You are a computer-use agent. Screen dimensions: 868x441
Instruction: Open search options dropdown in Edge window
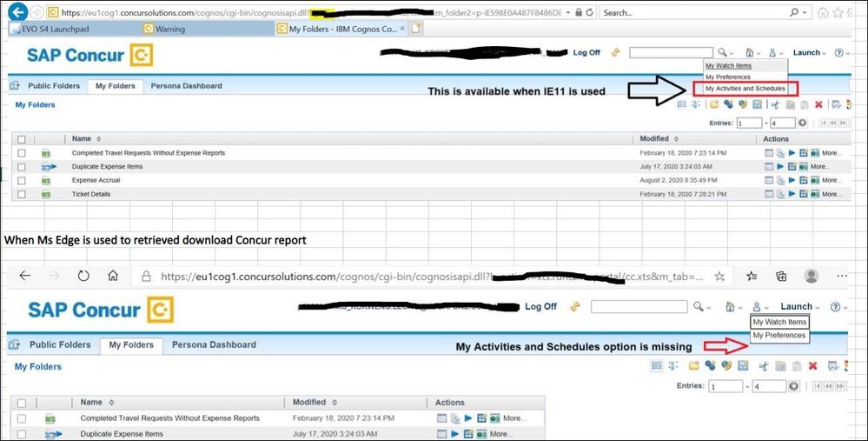pyautogui.click(x=702, y=306)
